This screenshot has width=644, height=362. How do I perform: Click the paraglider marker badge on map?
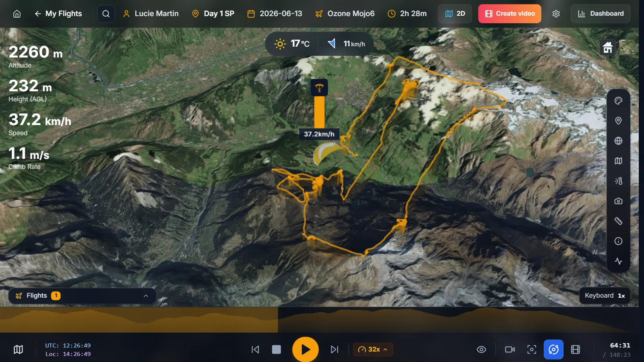pos(319,88)
